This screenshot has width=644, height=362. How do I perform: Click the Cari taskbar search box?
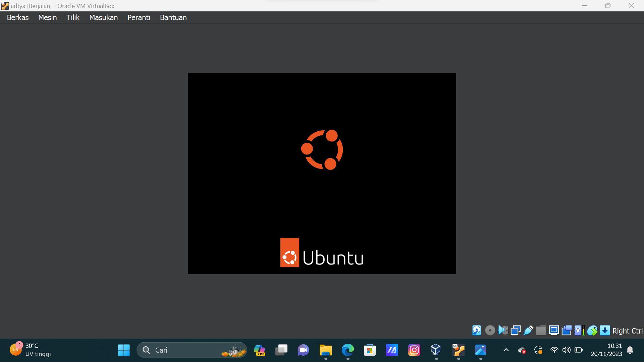192,350
